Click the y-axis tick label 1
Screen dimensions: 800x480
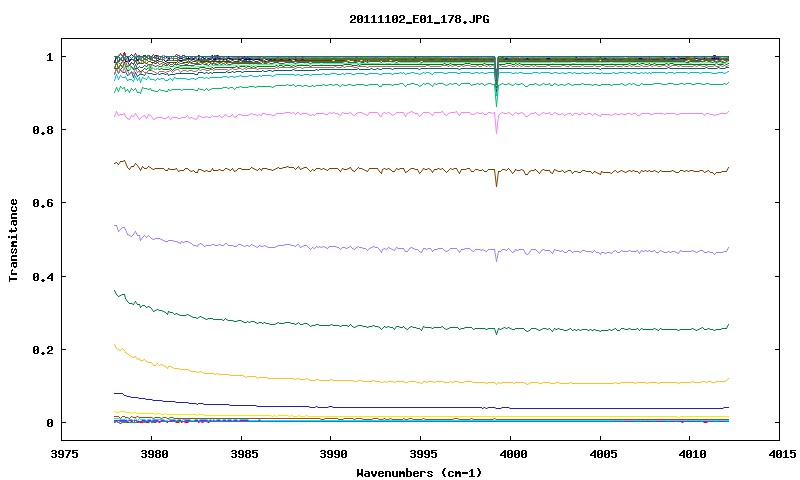pyautogui.click(x=49, y=57)
